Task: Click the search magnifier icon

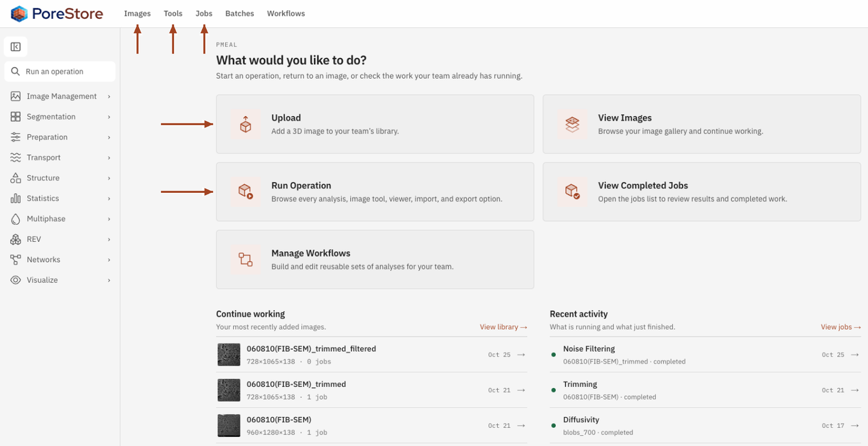Action: tap(15, 72)
